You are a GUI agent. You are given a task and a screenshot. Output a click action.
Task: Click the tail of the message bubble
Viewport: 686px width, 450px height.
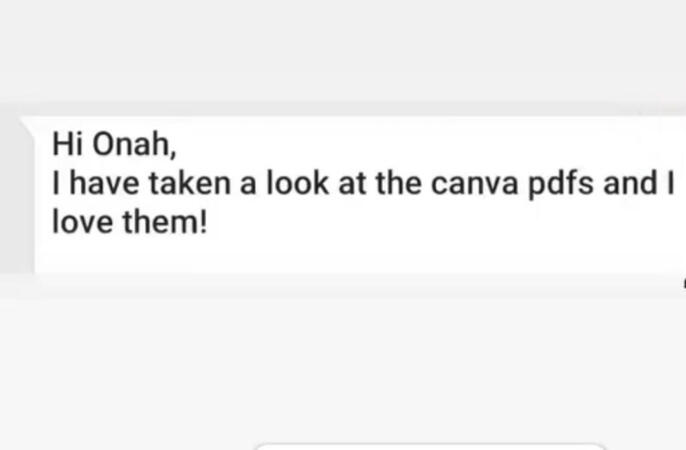click(27, 125)
